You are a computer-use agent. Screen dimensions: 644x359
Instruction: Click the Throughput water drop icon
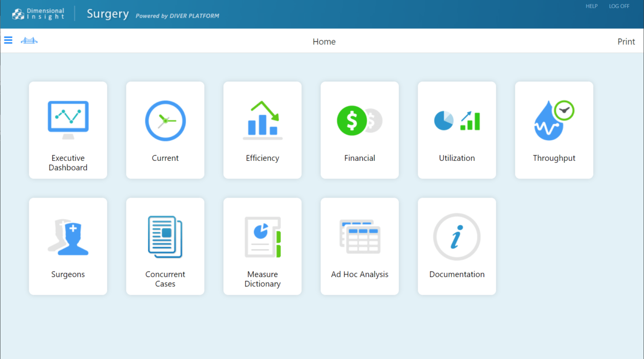tap(554, 121)
